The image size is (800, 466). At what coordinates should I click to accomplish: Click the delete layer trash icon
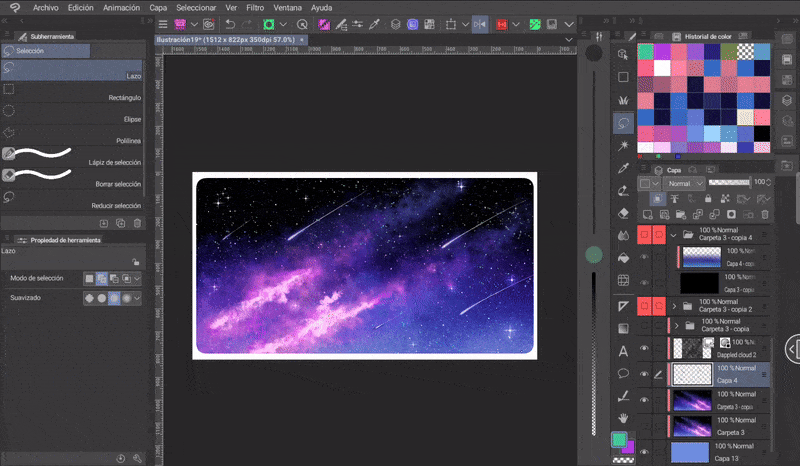[x=765, y=213]
